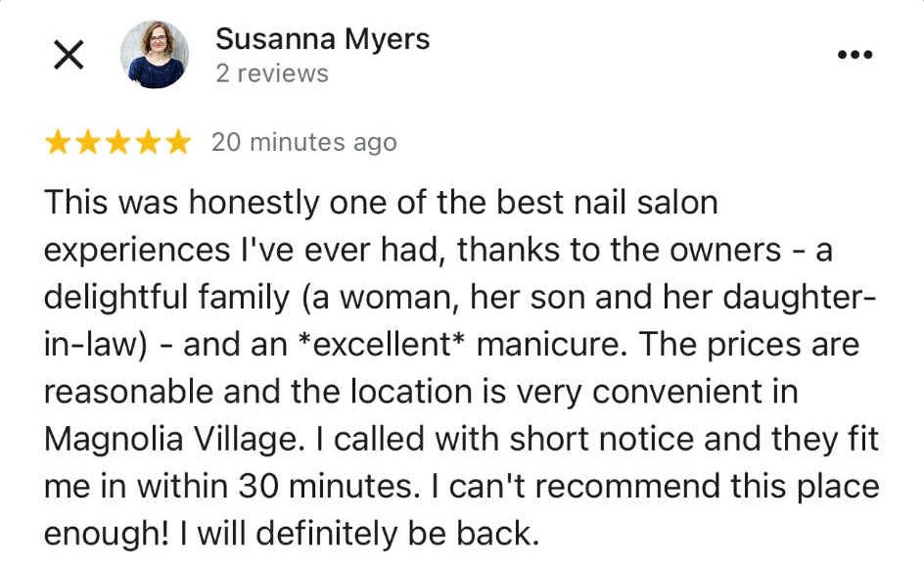Click the third yellow rating star
Screen dimensions: 924x571
(118, 142)
